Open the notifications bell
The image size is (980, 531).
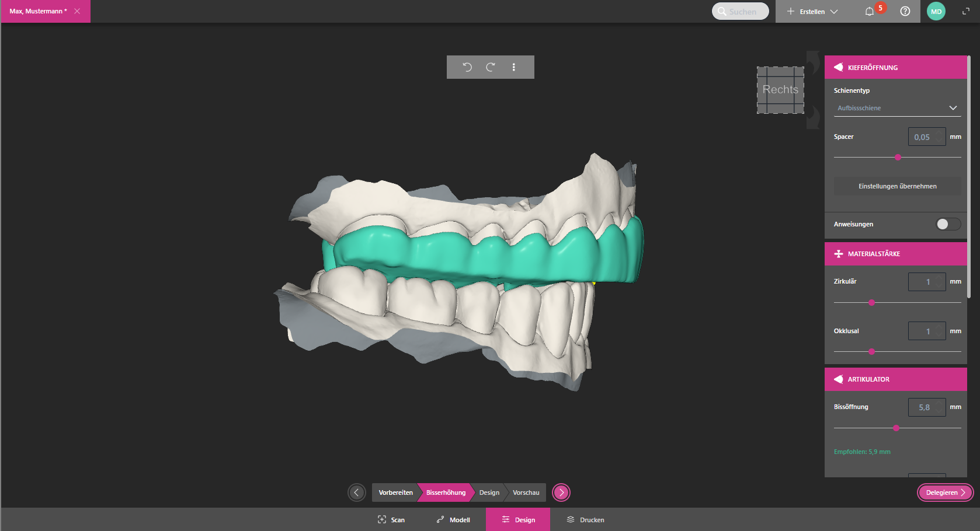870,12
